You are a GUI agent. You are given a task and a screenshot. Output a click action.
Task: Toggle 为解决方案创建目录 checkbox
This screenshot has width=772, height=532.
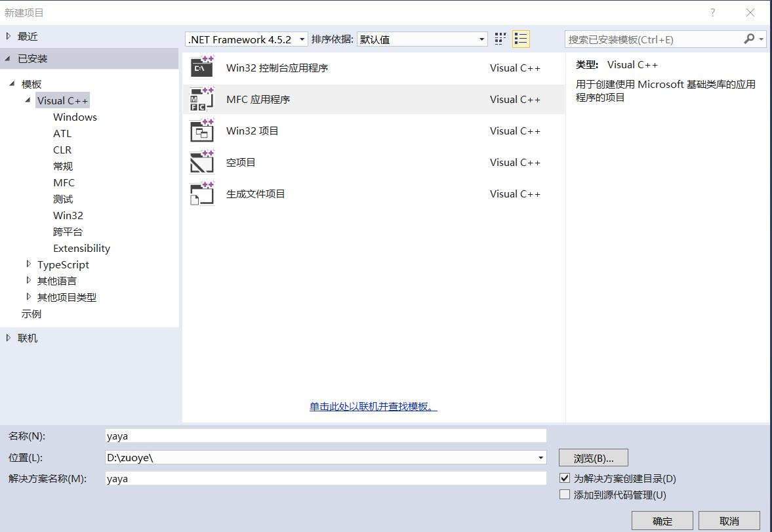[565, 478]
